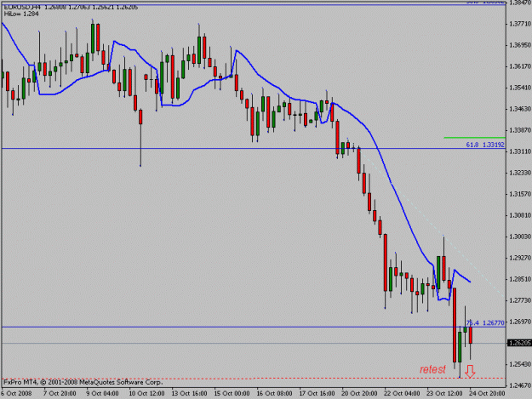Screen dimensions: 532x399
Task: Click the 1.27730 price axis label
Action: click(x=520, y=300)
